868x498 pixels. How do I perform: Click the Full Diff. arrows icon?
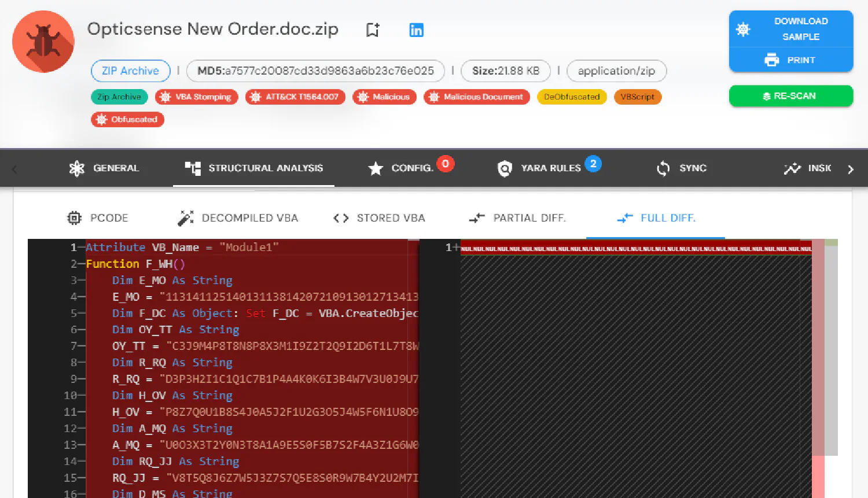click(625, 219)
